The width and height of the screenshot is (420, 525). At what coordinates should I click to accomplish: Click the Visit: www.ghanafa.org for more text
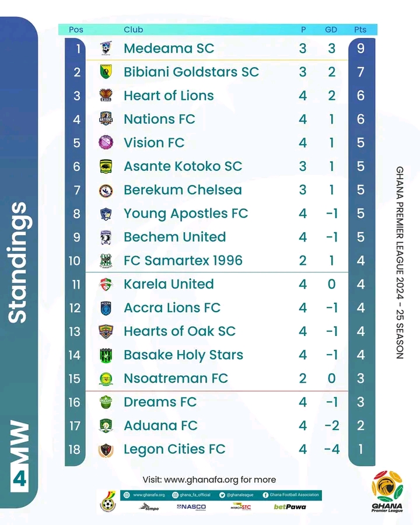pyautogui.click(x=209, y=480)
